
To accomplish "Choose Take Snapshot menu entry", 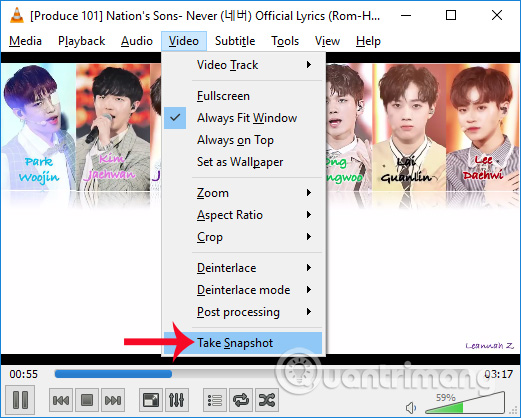I will point(243,343).
